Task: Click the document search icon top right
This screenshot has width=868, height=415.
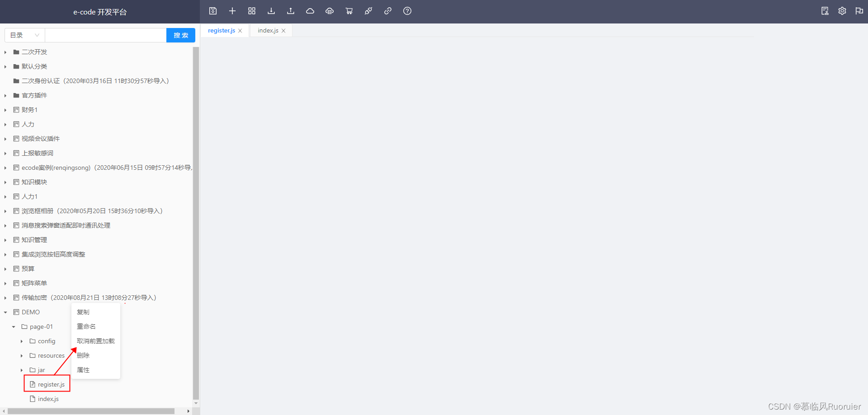Action: [825, 11]
